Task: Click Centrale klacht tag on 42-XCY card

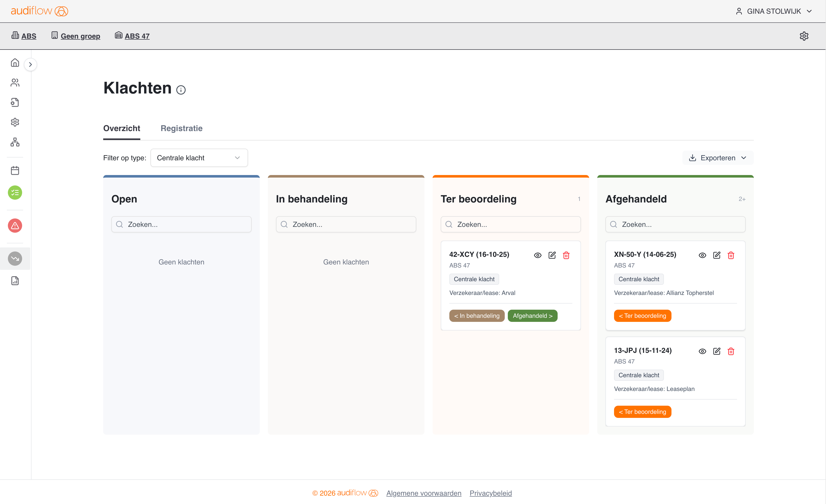Action: pos(474,279)
